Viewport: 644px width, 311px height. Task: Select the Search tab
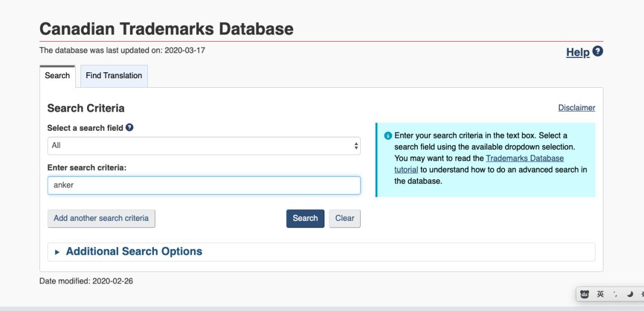tap(57, 76)
